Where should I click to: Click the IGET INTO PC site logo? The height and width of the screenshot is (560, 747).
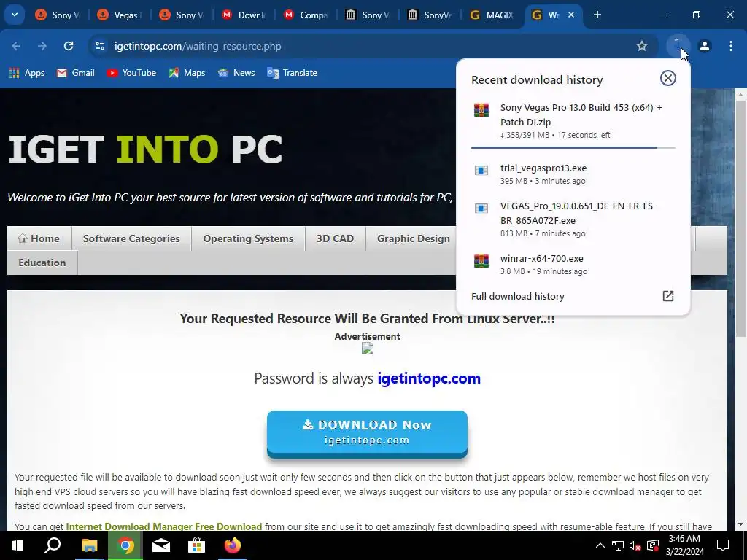pyautogui.click(x=145, y=149)
